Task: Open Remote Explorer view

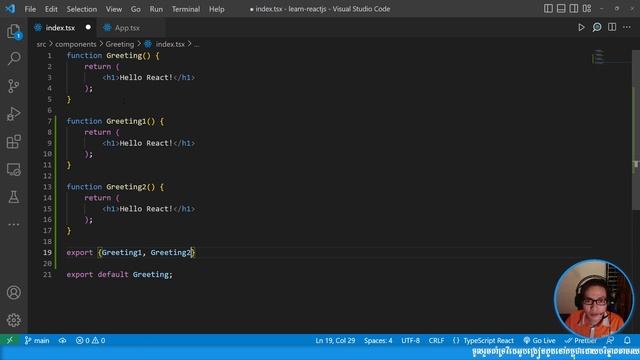Action: click(x=14, y=169)
